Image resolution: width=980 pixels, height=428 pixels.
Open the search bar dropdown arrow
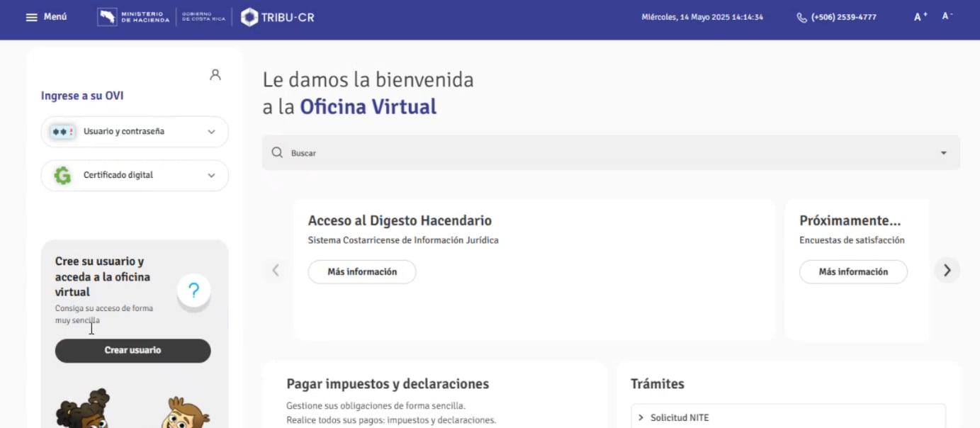pos(942,152)
